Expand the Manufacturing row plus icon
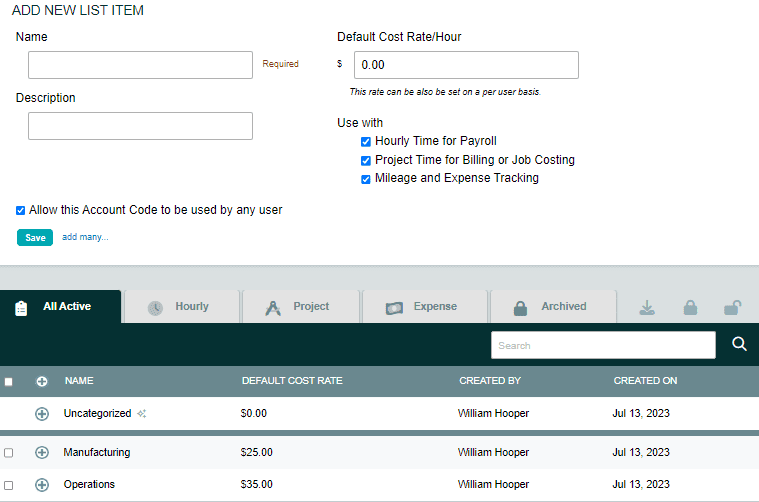The width and height of the screenshot is (759, 502). tap(42, 452)
